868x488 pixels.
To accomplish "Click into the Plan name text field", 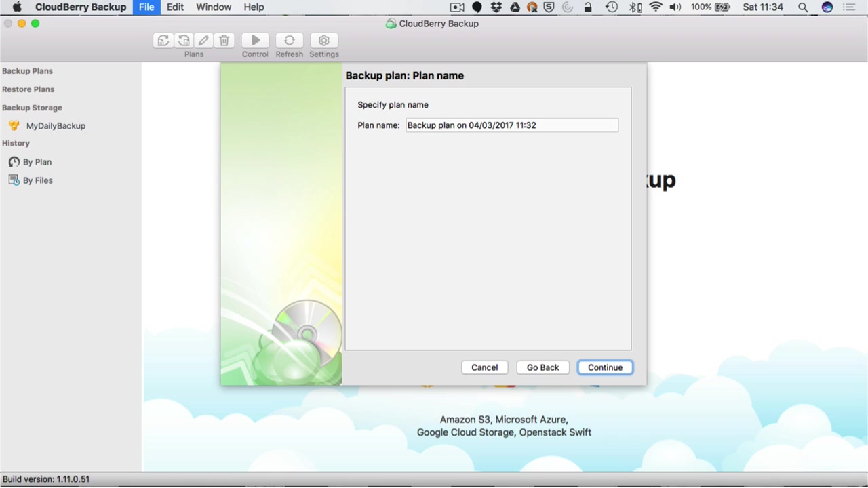I will pyautogui.click(x=512, y=125).
